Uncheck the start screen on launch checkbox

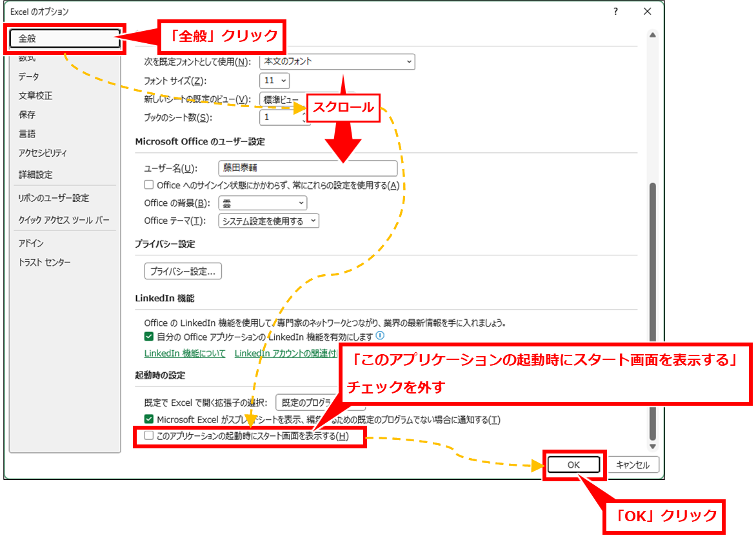[x=149, y=436]
